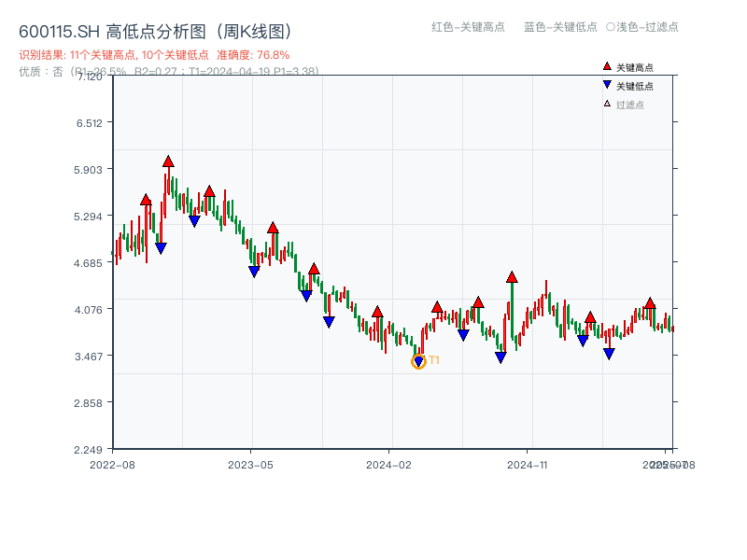Click the 4.685 y-axis label
Image resolution: width=747 pixels, height=560 pixels.
click(x=88, y=263)
